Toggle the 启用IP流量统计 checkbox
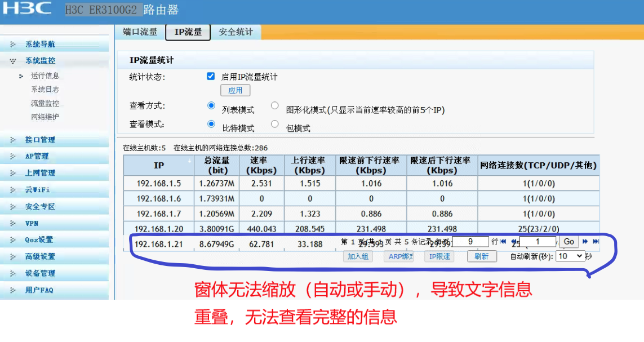 [x=211, y=77]
